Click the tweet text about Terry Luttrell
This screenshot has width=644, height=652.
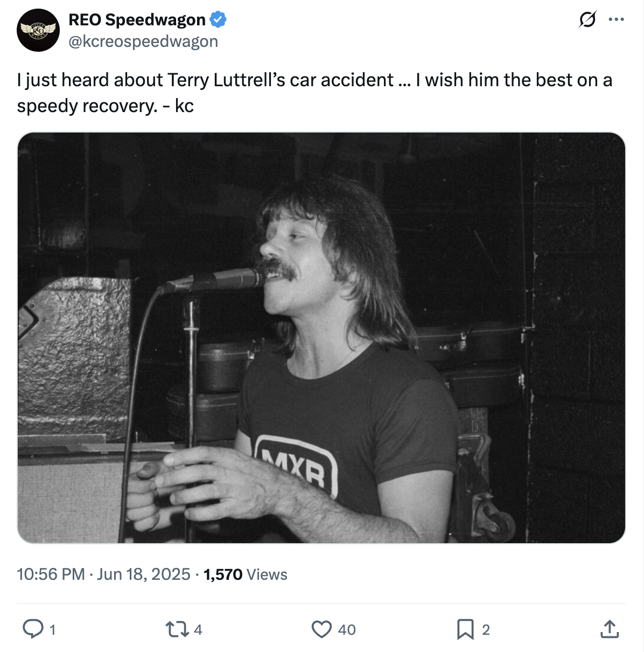[314, 93]
